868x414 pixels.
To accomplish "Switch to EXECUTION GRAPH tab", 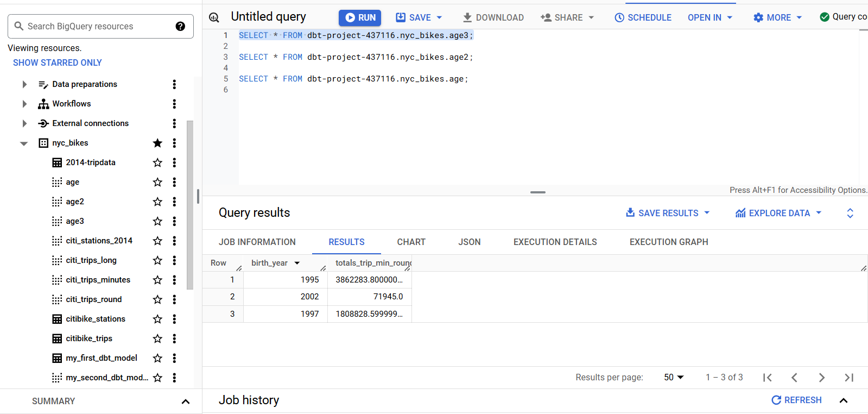I will [x=669, y=242].
